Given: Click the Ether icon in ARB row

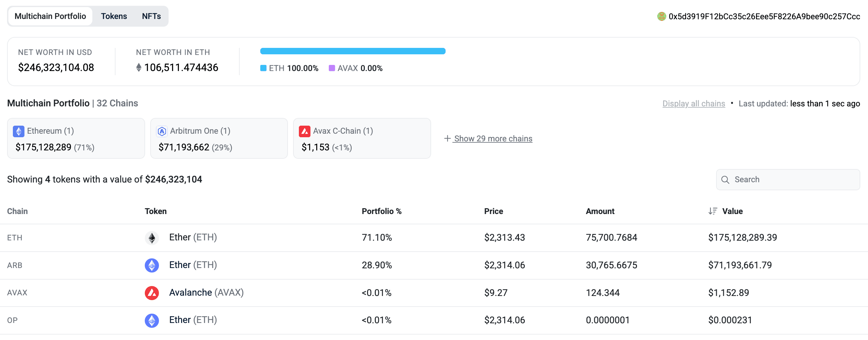Looking at the screenshot, I should pos(152,265).
